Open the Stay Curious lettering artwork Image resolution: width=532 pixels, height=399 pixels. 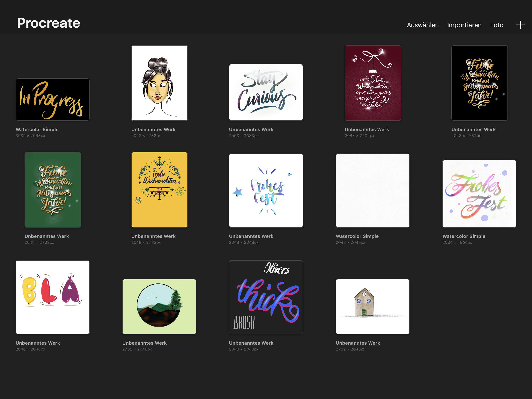point(266,92)
